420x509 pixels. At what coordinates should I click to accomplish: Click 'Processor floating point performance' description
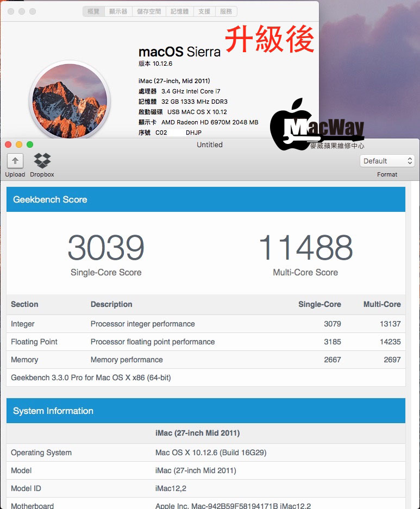click(x=153, y=342)
